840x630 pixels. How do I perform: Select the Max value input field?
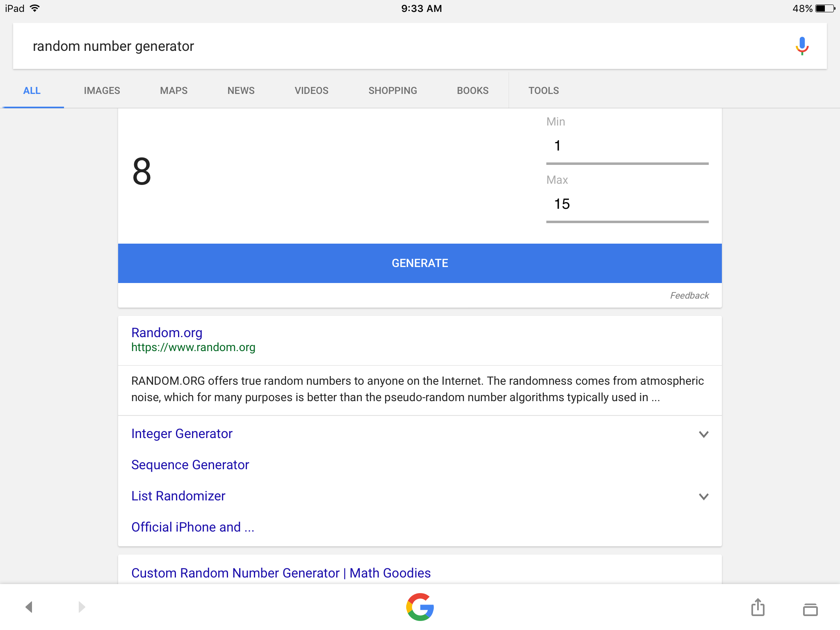coord(628,205)
